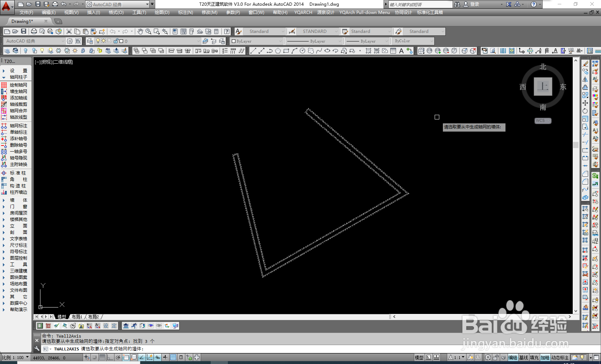Click the 轴线裁剪 tool icon
Image resolution: width=601 pixels, height=364 pixels.
pos(4,104)
